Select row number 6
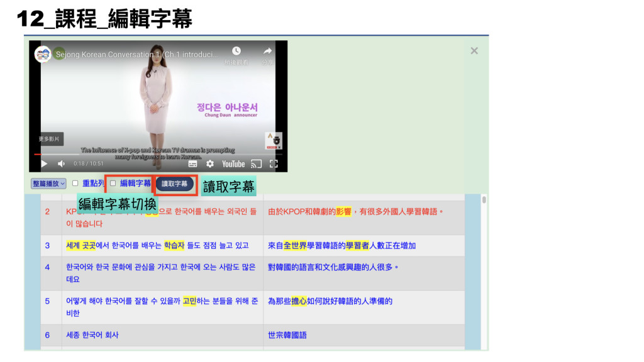This screenshot has width=644, height=362. tap(47, 335)
